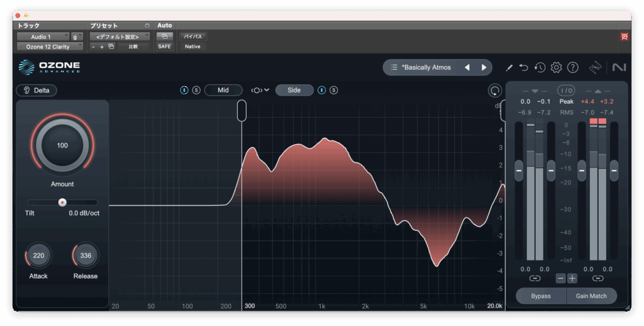644x326 pixels.
Task: Open the undo history clock icon
Action: (x=540, y=67)
